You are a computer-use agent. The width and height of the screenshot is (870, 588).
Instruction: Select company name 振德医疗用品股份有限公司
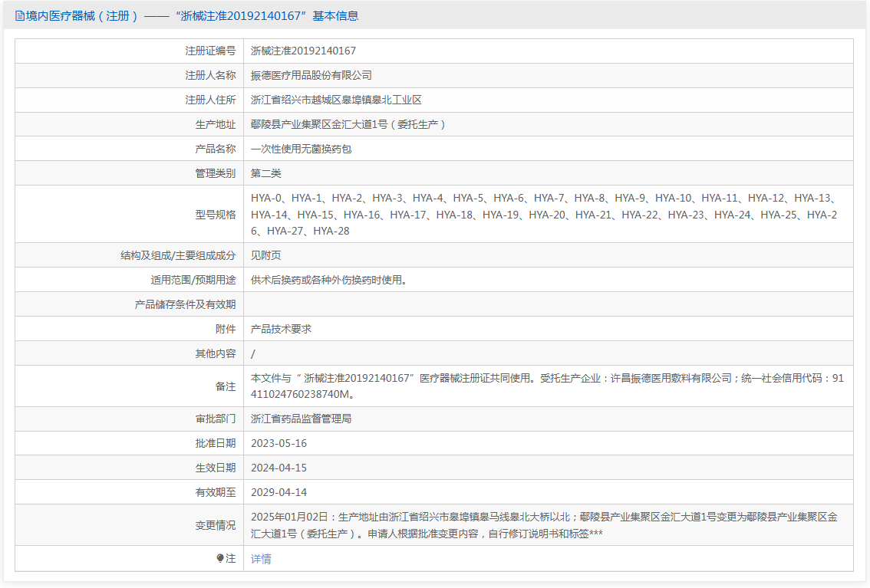(311, 75)
